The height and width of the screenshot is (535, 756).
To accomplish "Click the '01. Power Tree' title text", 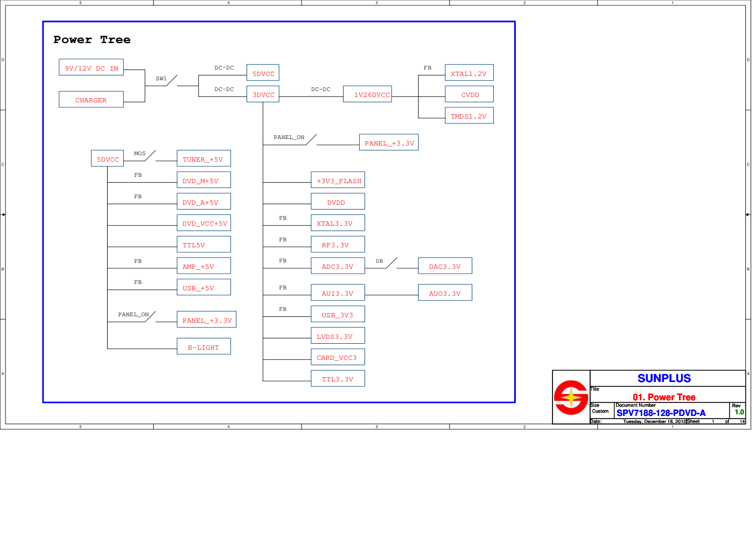I will tap(664, 397).
